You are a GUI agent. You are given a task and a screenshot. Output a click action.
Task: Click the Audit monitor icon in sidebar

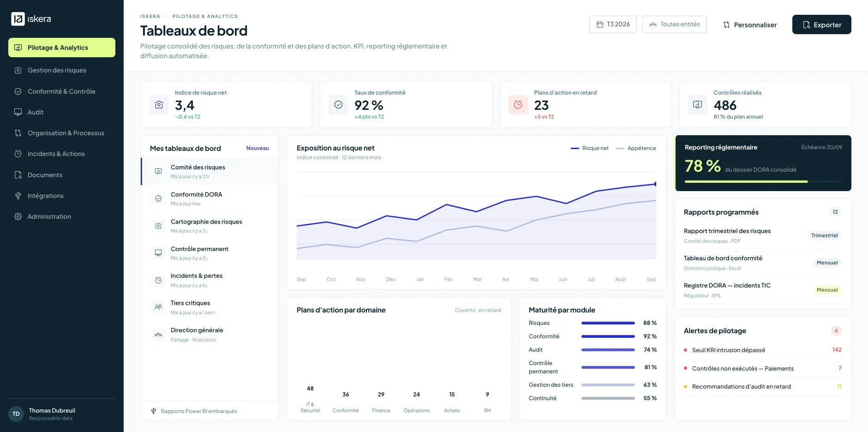click(x=18, y=112)
